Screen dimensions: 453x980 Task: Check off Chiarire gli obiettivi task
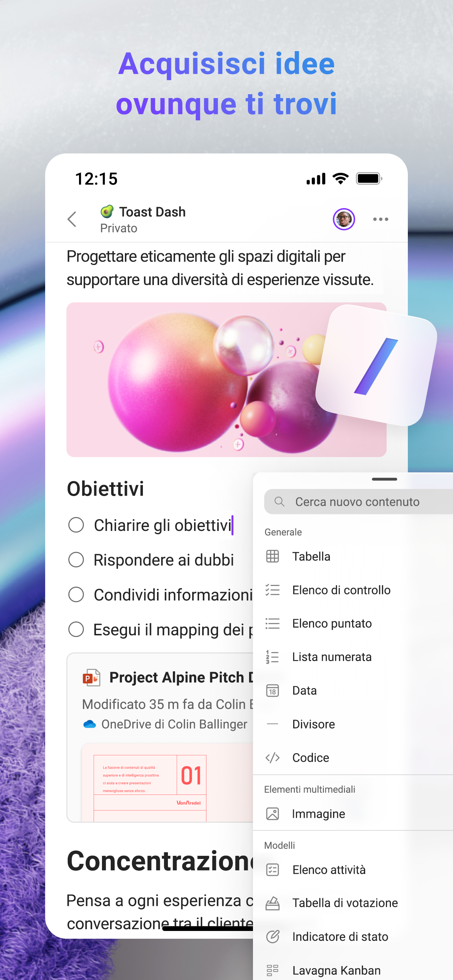pyautogui.click(x=76, y=525)
